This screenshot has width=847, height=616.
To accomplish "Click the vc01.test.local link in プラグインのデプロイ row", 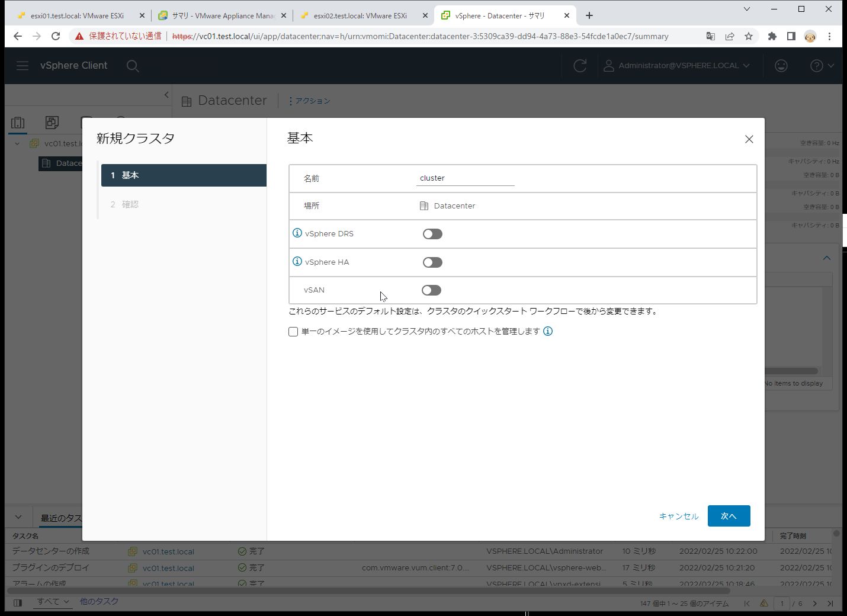I will coord(168,568).
